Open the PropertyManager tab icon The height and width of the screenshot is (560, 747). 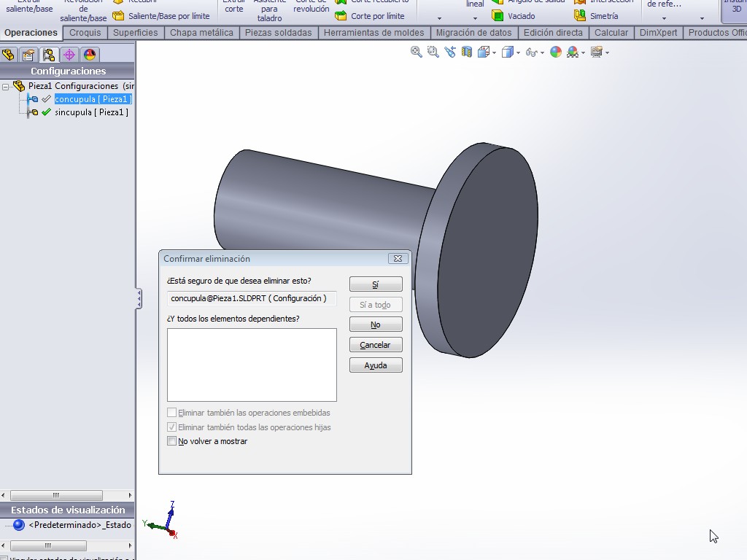click(28, 55)
